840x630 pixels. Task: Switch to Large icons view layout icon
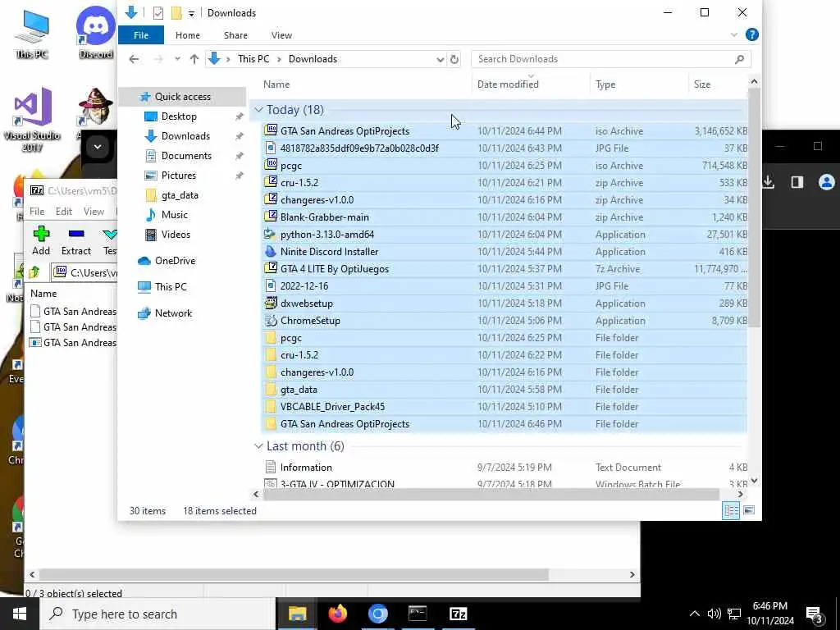[749, 510]
